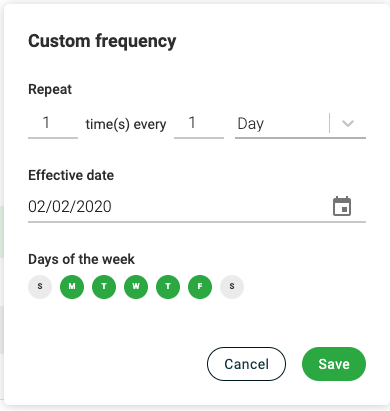Click the Custom frequency dialog title
Screen dimensions: 390x411
point(102,41)
